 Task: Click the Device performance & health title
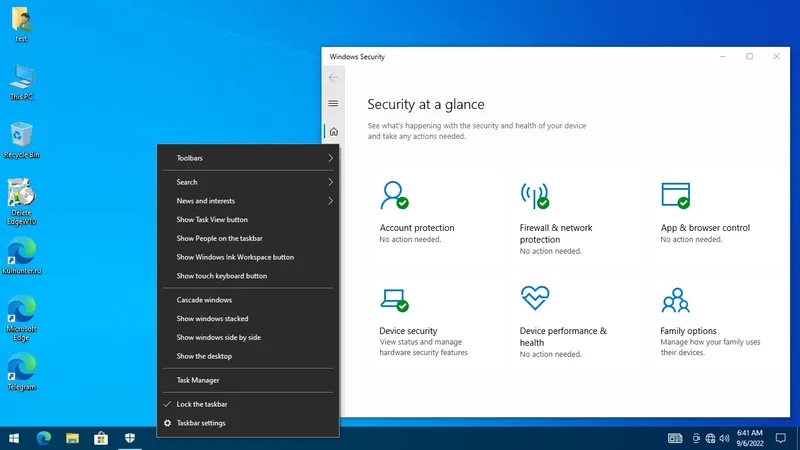563,337
